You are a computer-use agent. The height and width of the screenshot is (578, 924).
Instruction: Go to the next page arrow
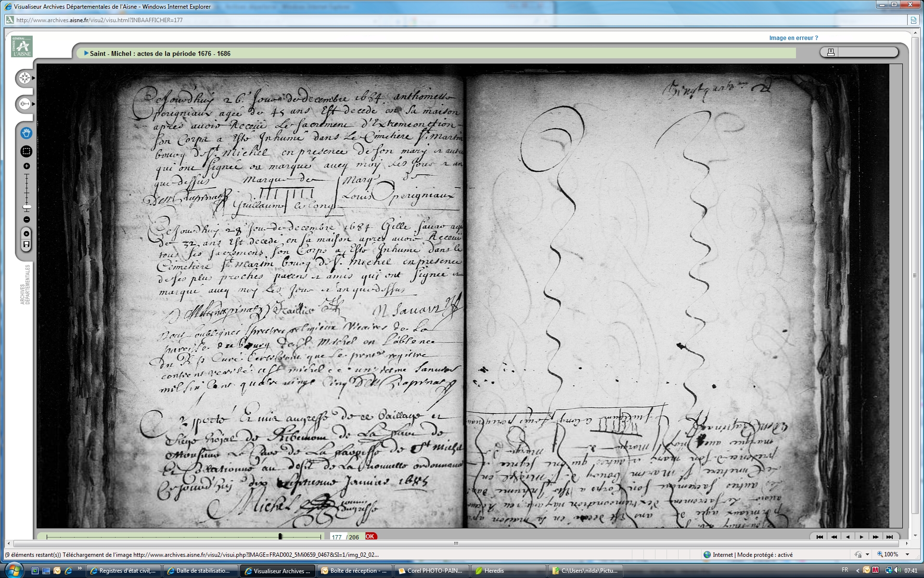[861, 537]
